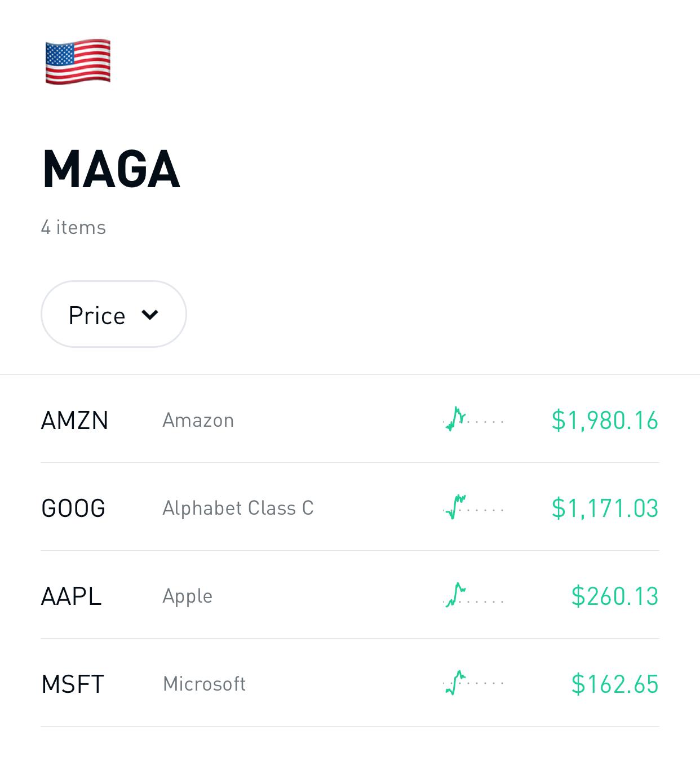This screenshot has width=700, height=765.
Task: Open the Alphabet Class C sparkline chart
Action: click(x=473, y=507)
